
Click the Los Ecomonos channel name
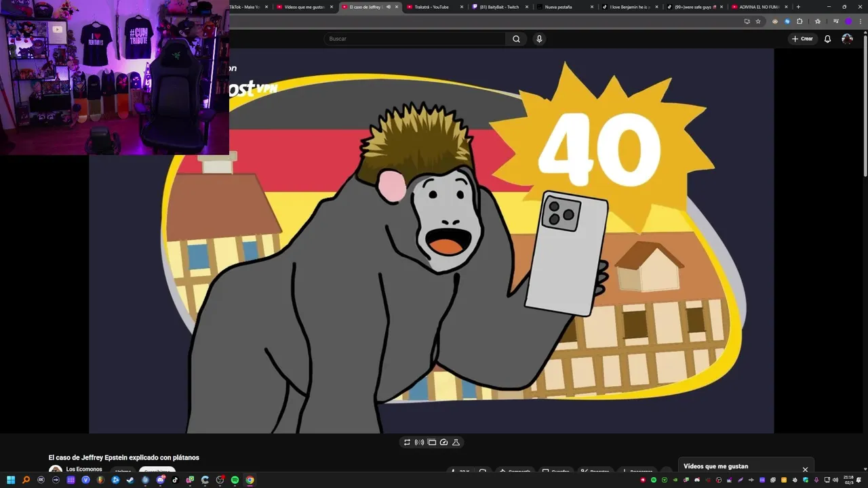point(84,469)
